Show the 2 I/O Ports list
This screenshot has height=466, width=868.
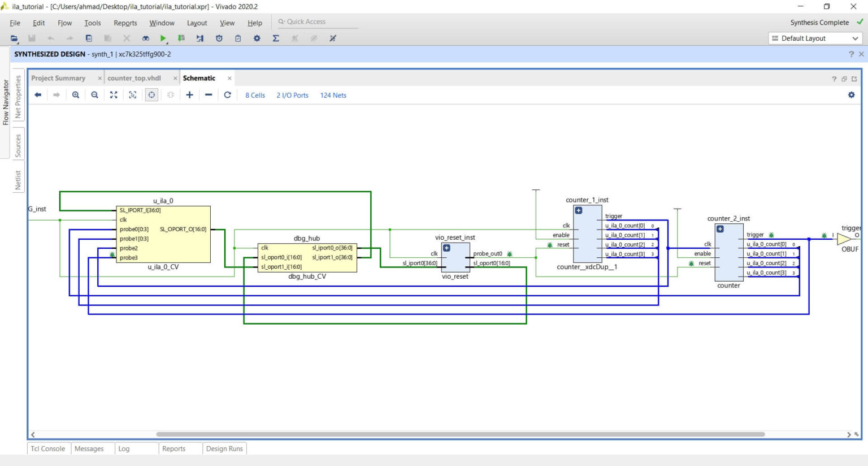coord(292,95)
